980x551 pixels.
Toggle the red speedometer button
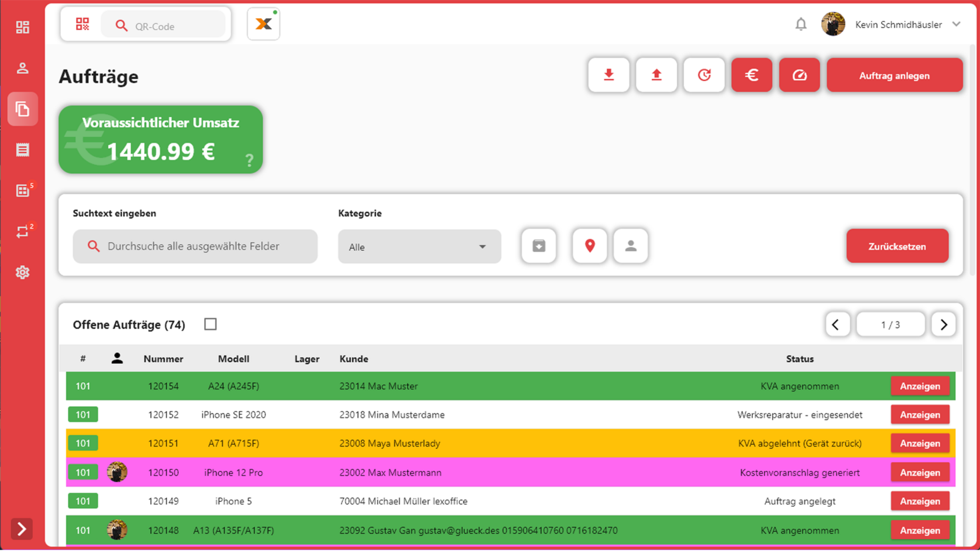point(799,75)
